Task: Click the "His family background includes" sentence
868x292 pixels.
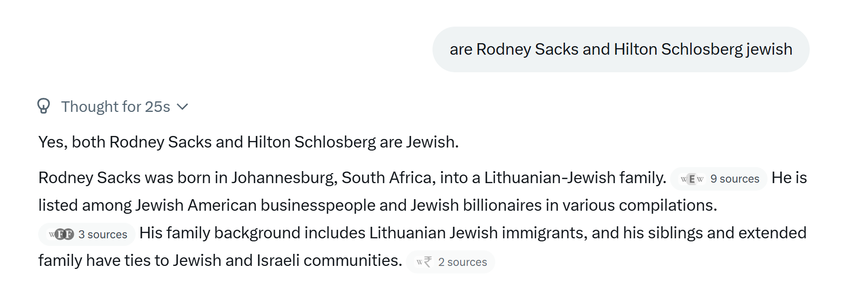Action: 473,233
